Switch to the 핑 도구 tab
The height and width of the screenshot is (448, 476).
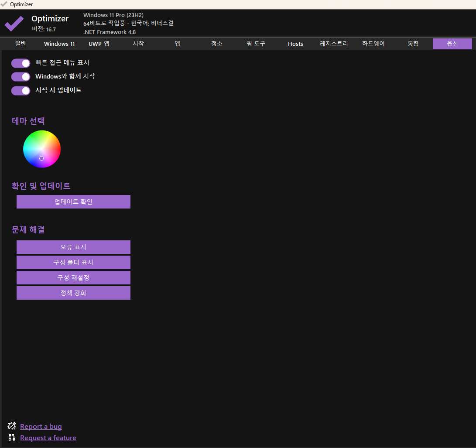coord(256,44)
